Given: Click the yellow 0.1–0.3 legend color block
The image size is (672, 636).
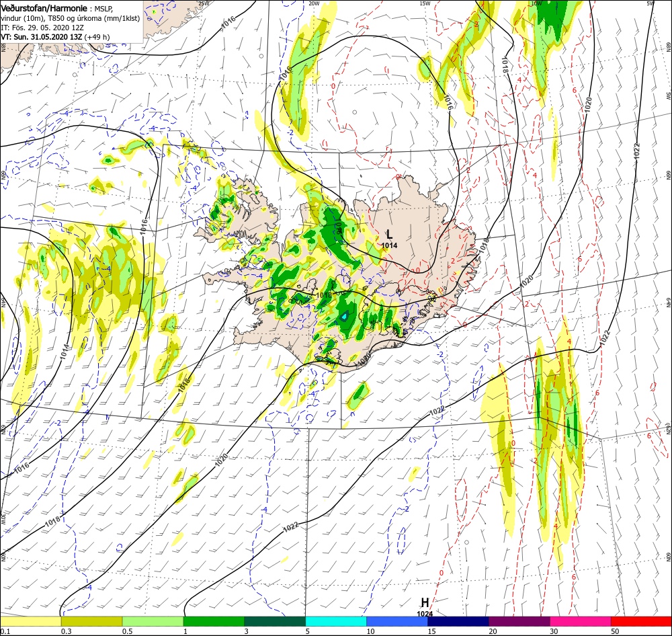Looking at the screenshot, I should tap(31, 621).
